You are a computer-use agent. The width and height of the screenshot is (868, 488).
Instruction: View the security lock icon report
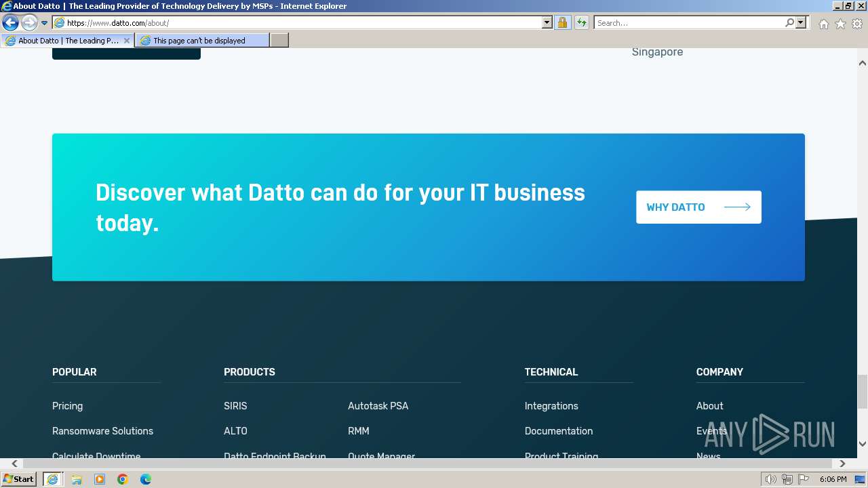tap(562, 23)
